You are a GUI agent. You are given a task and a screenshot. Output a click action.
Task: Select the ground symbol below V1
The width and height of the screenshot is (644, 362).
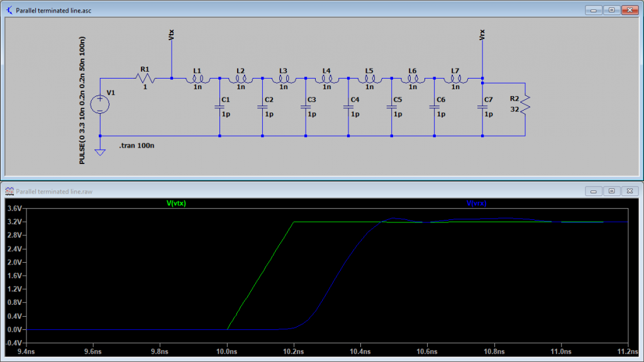[100, 151]
